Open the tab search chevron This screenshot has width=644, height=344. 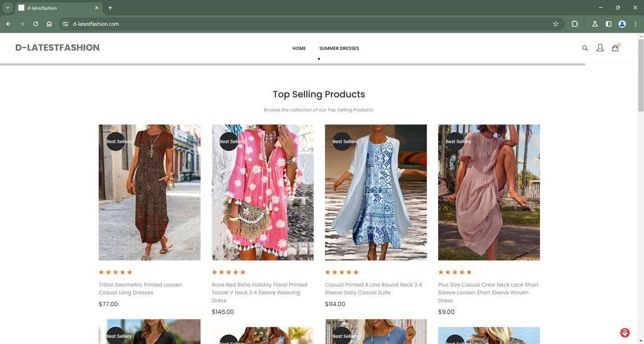click(x=6, y=7)
